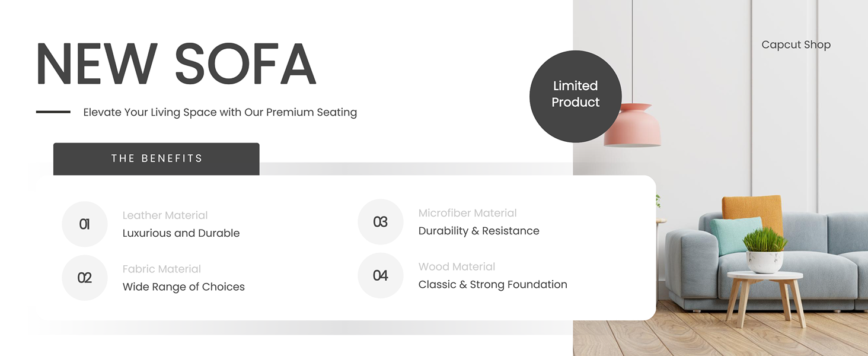This screenshot has width=868, height=356.
Task: Select Microfiber Material label
Action: [x=468, y=213]
